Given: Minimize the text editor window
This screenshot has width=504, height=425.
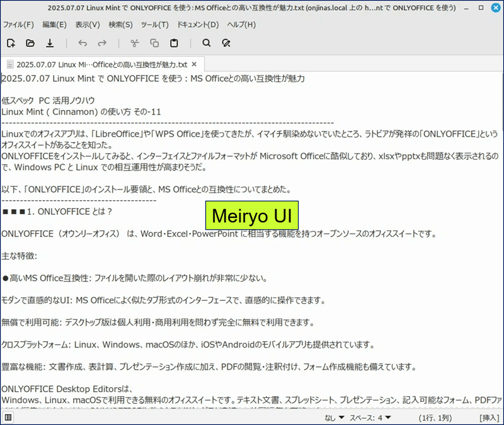Looking at the screenshot, I should pos(466,8).
